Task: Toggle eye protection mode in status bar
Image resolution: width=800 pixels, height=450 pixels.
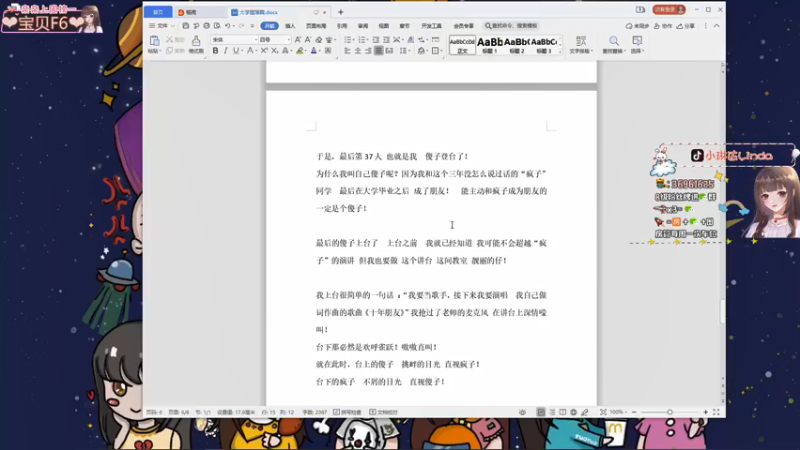Action: tap(522, 412)
